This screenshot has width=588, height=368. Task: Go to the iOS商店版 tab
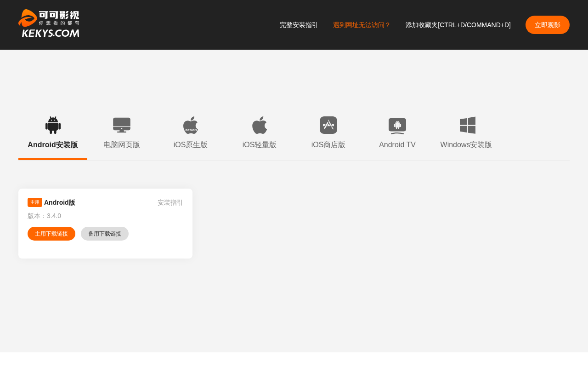[328, 144]
